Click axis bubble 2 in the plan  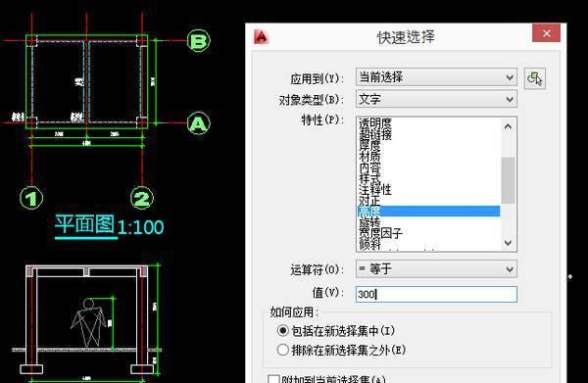coord(142,198)
